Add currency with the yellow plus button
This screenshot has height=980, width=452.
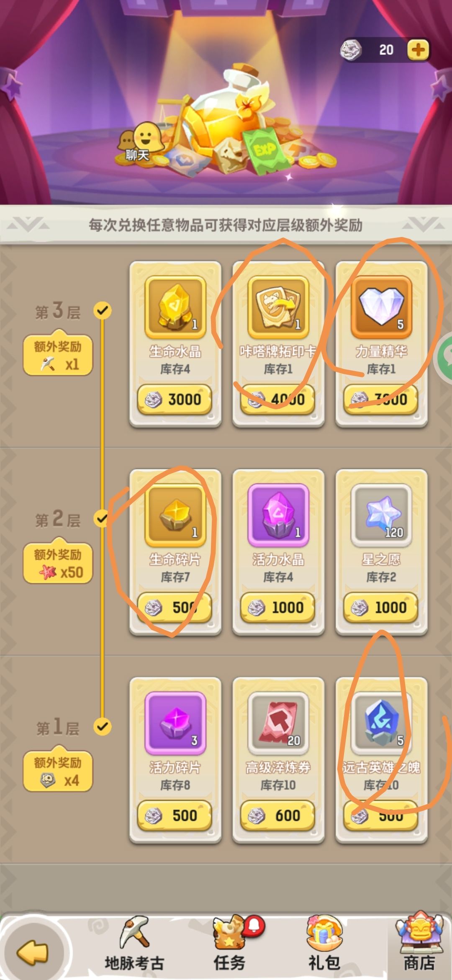point(418,50)
